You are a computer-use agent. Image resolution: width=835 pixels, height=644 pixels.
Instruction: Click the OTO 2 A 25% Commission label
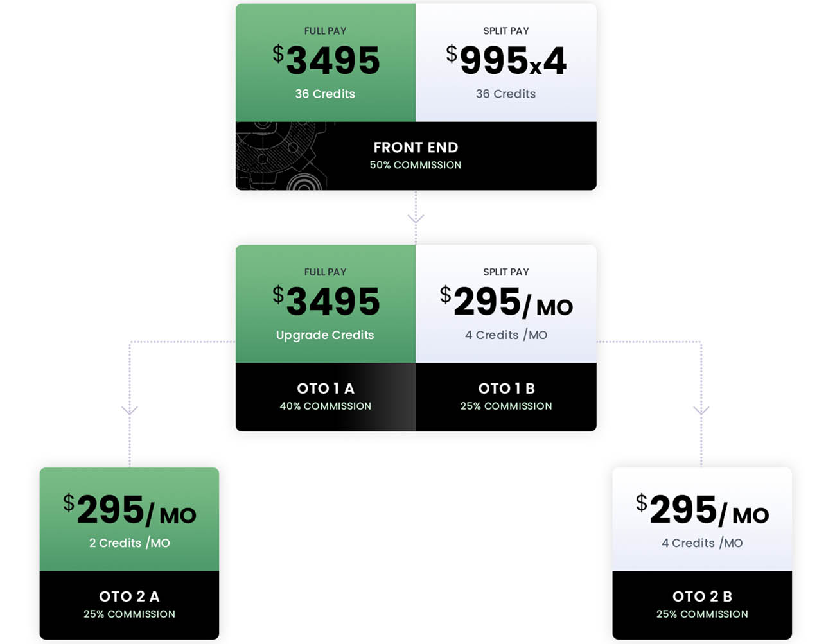click(x=129, y=605)
